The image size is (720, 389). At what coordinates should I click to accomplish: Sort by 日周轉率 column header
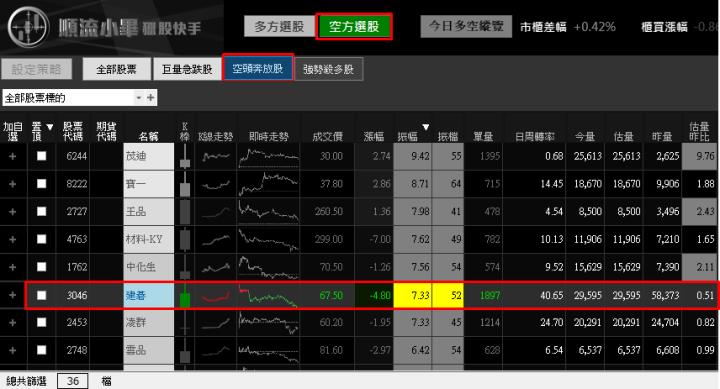point(535,136)
